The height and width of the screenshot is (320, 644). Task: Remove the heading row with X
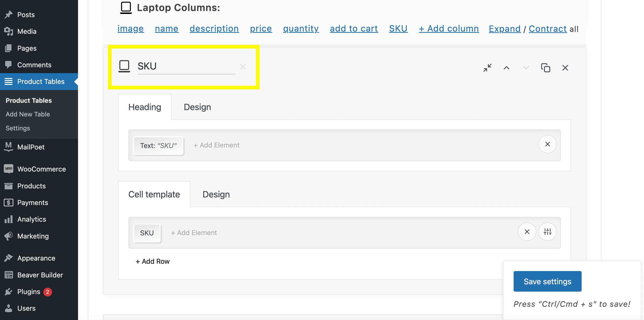(x=547, y=144)
